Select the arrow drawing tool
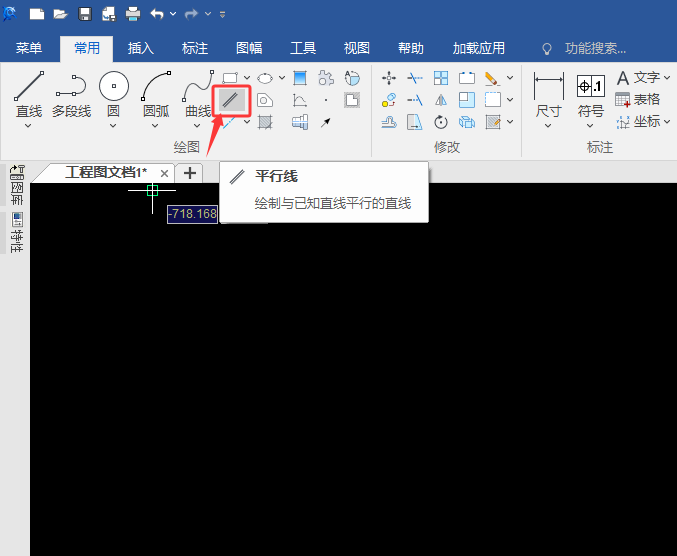Image resolution: width=677 pixels, height=556 pixels. pos(326,123)
